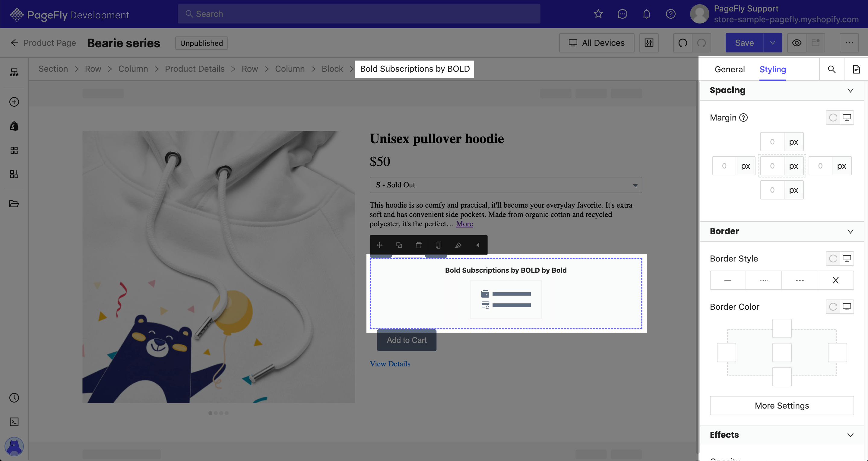
Task: Select dotted border style
Action: (764, 280)
